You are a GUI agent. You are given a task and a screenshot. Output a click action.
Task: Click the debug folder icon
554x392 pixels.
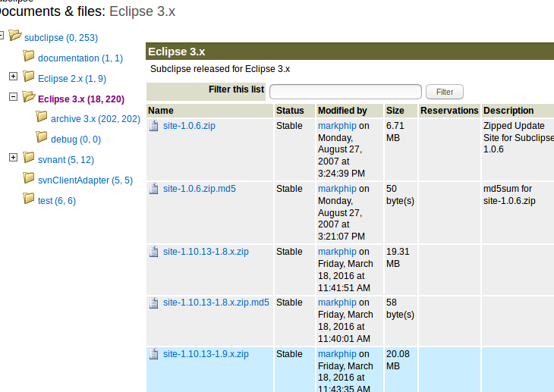click(42, 137)
